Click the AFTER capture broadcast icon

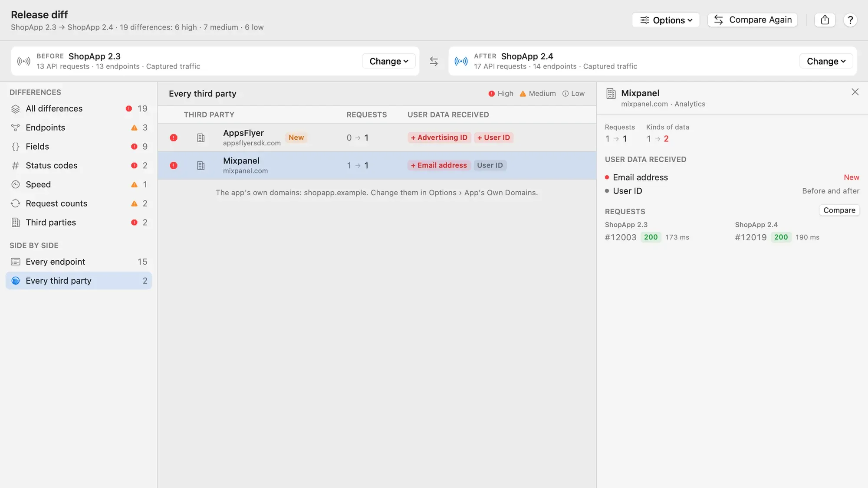tap(461, 61)
